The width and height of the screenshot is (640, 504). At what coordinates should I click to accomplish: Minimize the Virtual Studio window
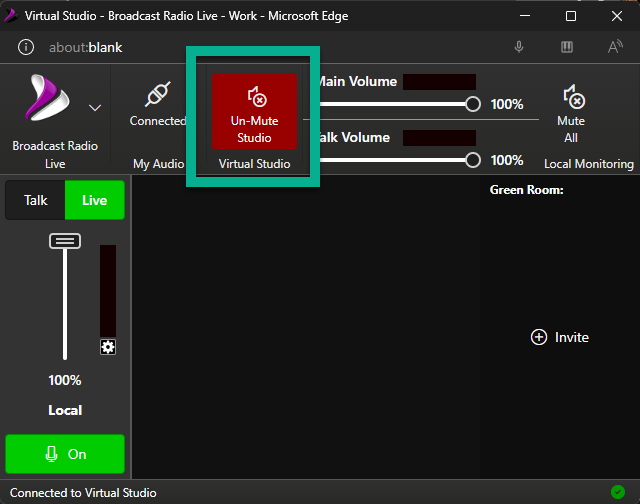(525, 16)
